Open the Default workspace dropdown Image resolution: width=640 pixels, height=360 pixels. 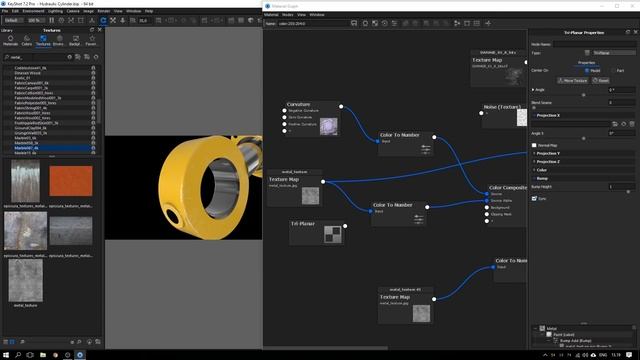click(13, 20)
